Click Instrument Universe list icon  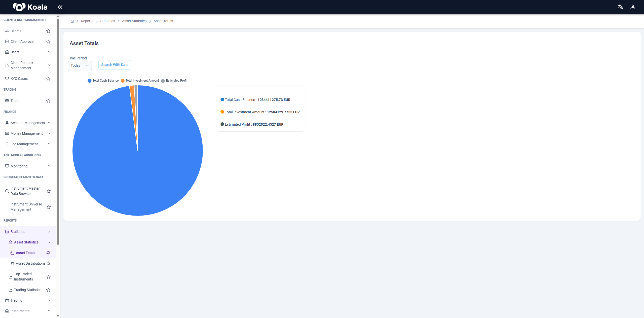tap(7, 207)
